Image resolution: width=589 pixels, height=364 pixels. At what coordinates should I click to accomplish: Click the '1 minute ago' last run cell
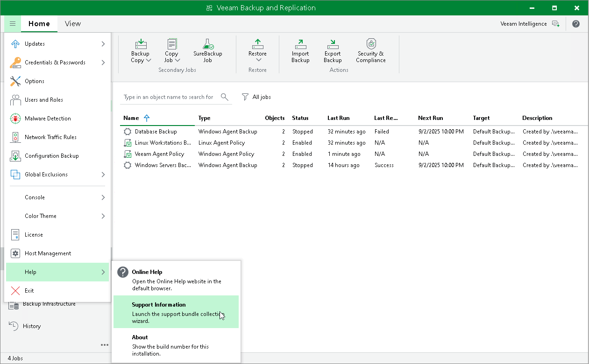click(344, 154)
